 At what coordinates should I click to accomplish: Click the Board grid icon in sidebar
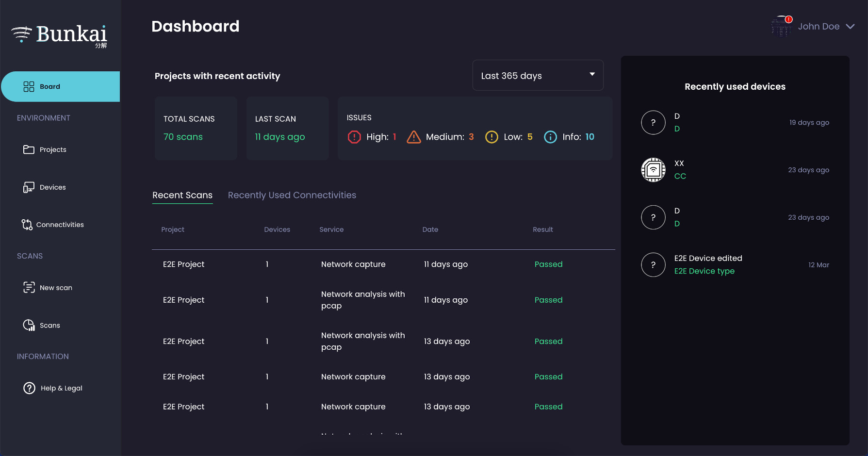[x=29, y=87]
